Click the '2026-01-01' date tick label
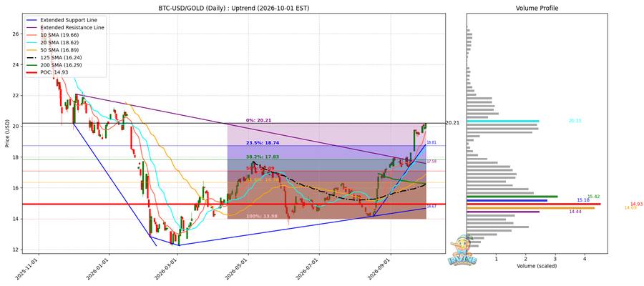The image size is (644, 286). (x=99, y=270)
